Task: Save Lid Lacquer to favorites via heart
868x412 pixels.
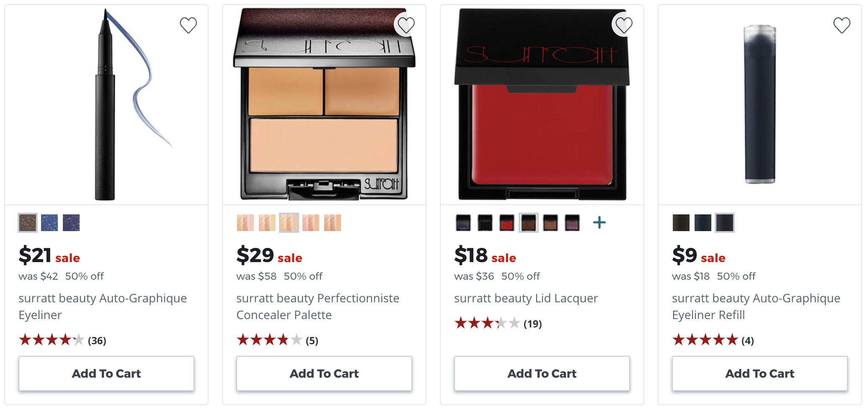Action: 624,25
